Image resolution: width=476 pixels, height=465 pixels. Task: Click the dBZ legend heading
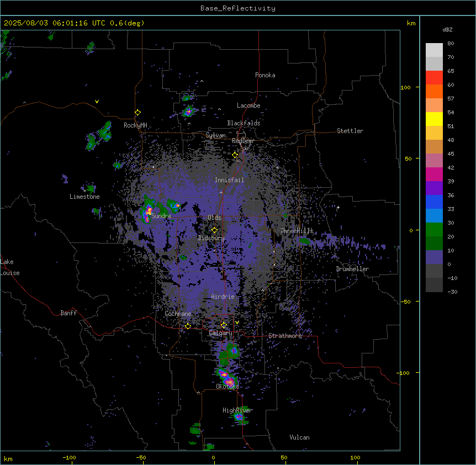(x=447, y=29)
